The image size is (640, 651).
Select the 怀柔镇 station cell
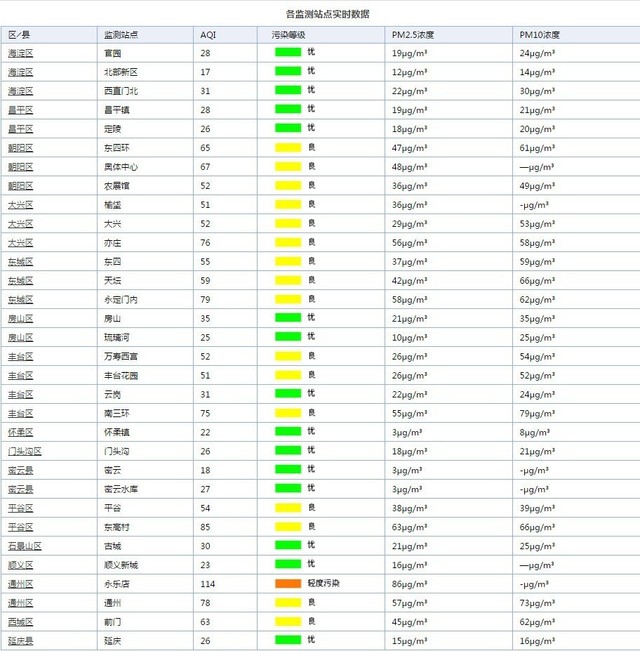pyautogui.click(x=117, y=432)
